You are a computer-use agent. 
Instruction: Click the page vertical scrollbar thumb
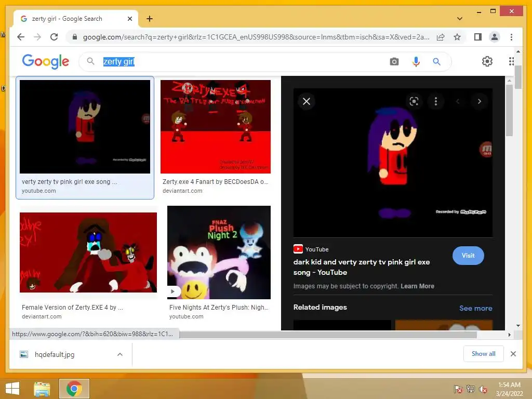(x=518, y=77)
